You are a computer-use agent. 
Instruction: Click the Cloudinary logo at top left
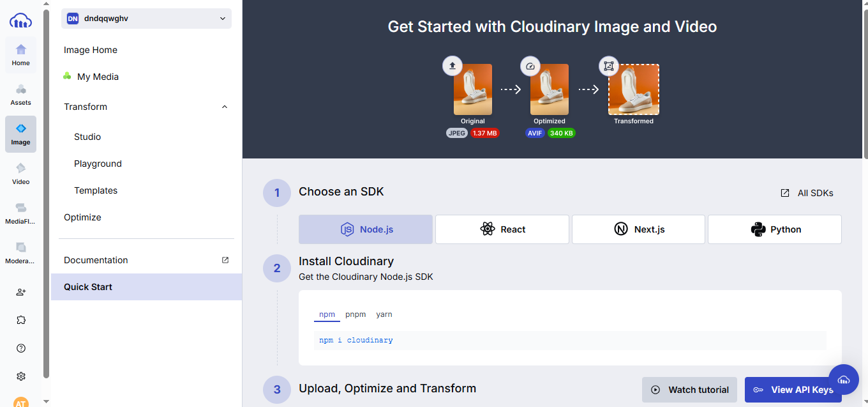(x=20, y=20)
